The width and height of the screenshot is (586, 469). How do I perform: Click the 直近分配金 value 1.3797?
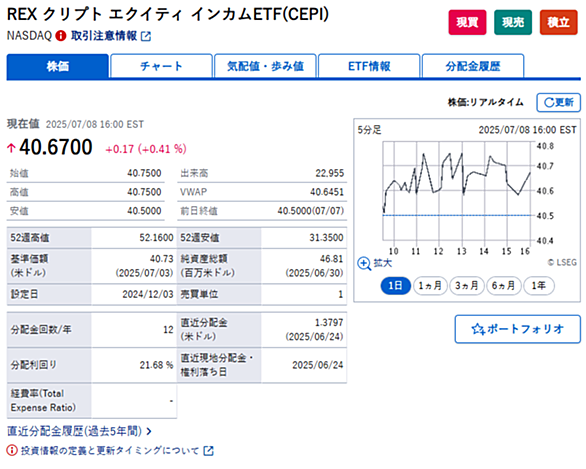pyautogui.click(x=329, y=323)
